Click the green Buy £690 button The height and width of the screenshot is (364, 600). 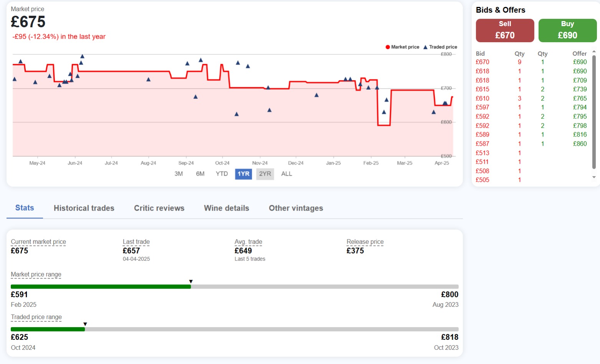tap(567, 30)
